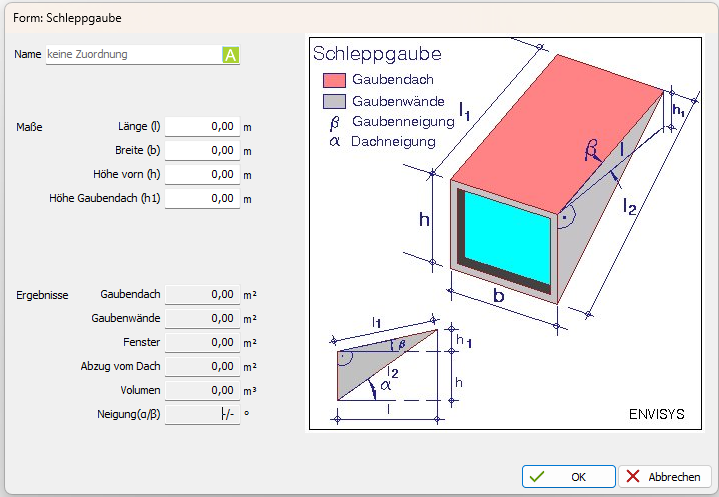Click the Volumen result field

pos(202,391)
